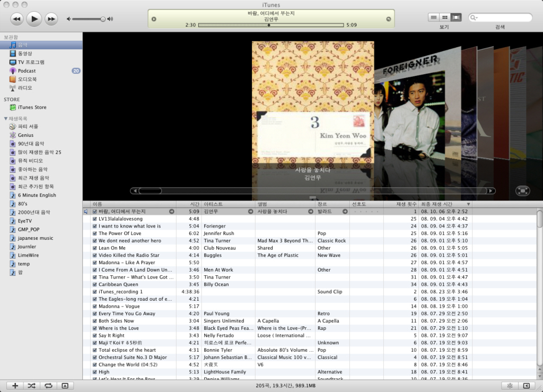This screenshot has width=543, height=392.
Task: Click the rewind previous track button
Action: [16, 19]
